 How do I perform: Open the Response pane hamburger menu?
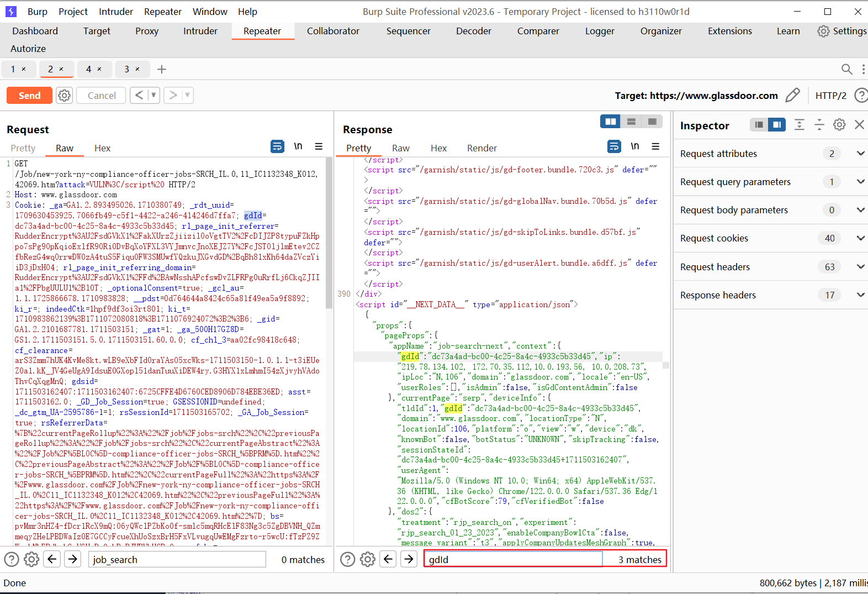[655, 146]
